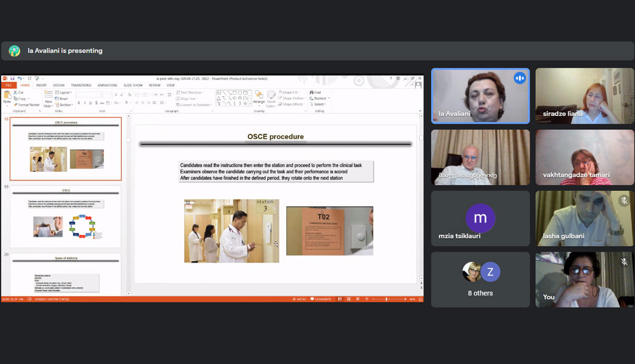This screenshot has width=635, height=364.
Task: Switch to the INSERT ribbon tab
Action: pos(41,85)
